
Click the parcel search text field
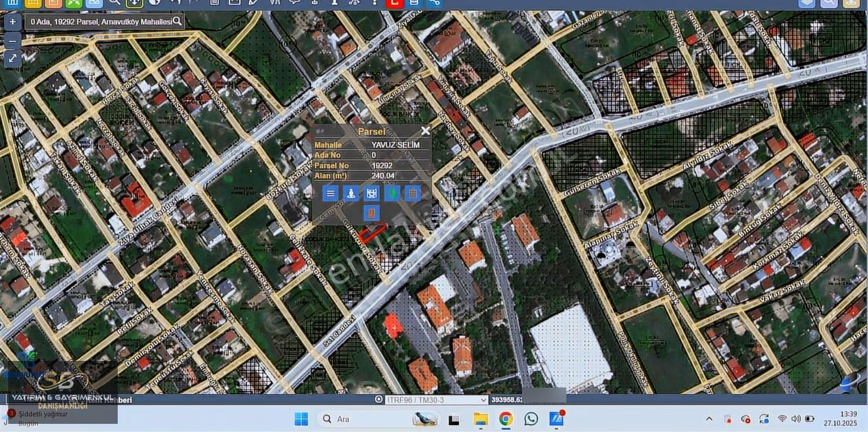pos(100,22)
